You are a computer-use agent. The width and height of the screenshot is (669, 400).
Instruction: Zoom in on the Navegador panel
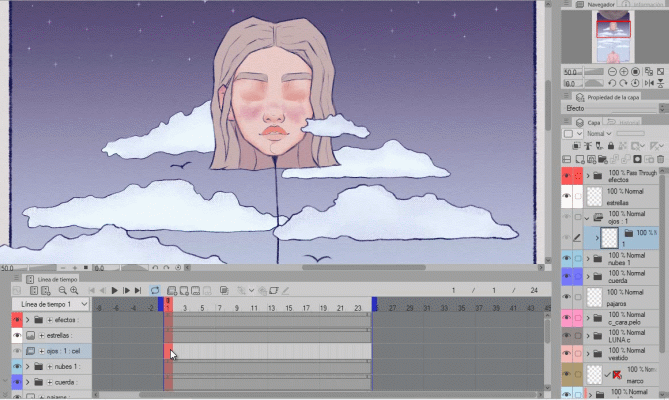(623, 72)
